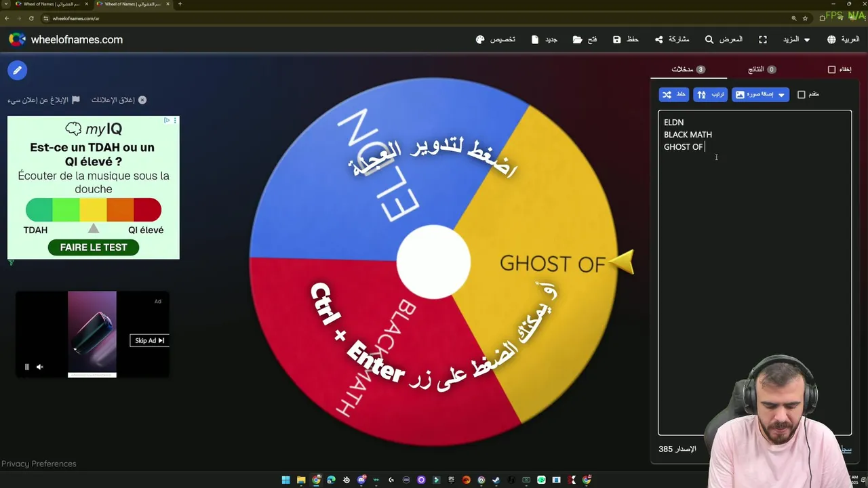Screen dimensions: 868x488
Task: Zoom icon in the address bar
Action: coord(793,18)
